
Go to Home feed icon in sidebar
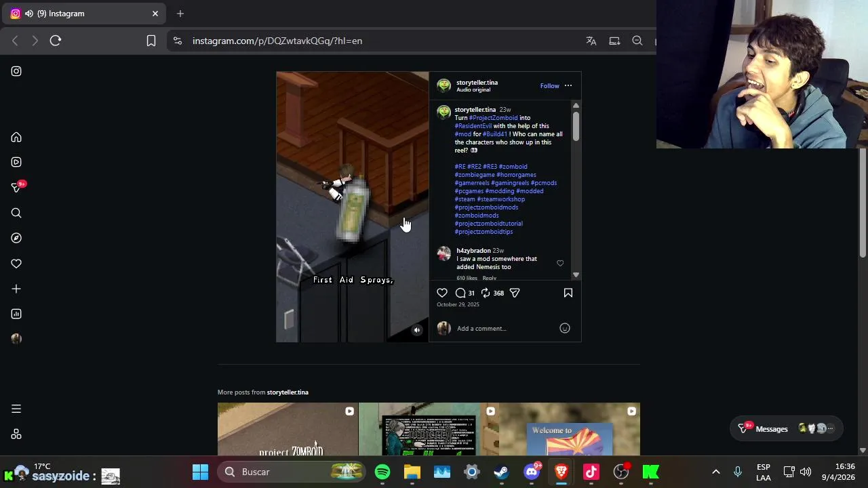tap(16, 137)
